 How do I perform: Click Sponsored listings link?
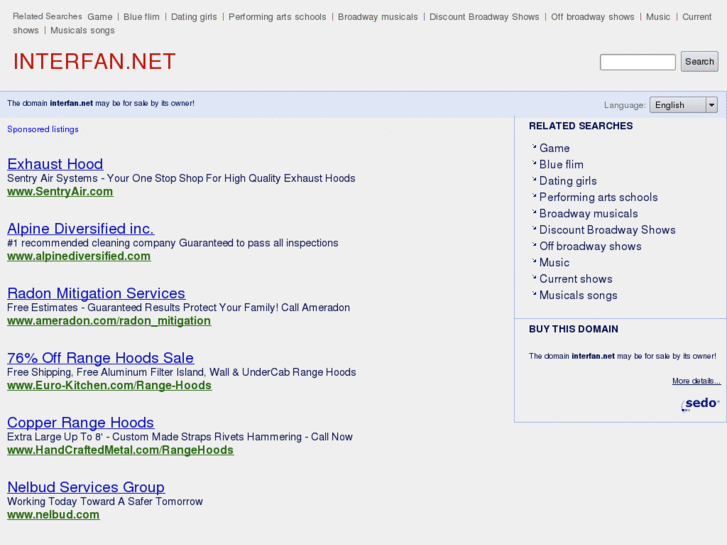tap(43, 129)
